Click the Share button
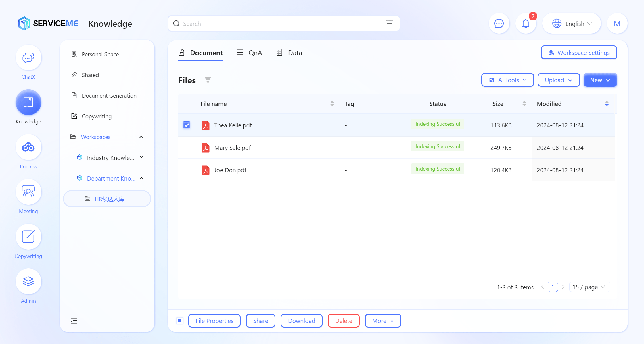The width and height of the screenshot is (644, 344). pos(260,321)
